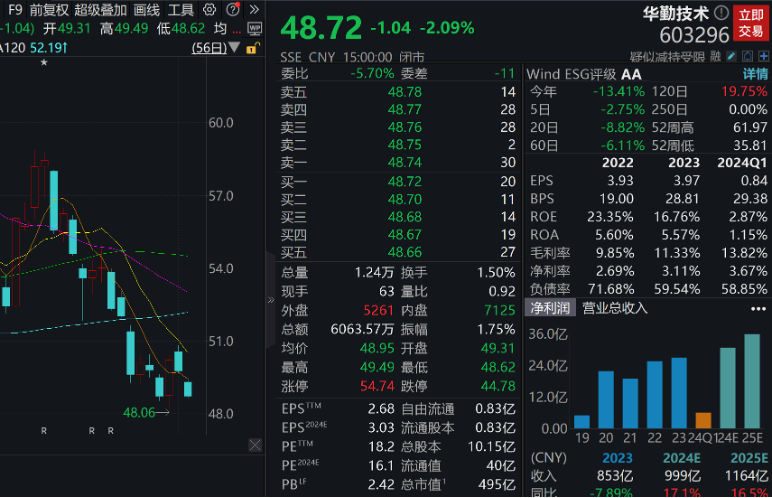Click the 2024E forecast column header

681,459
